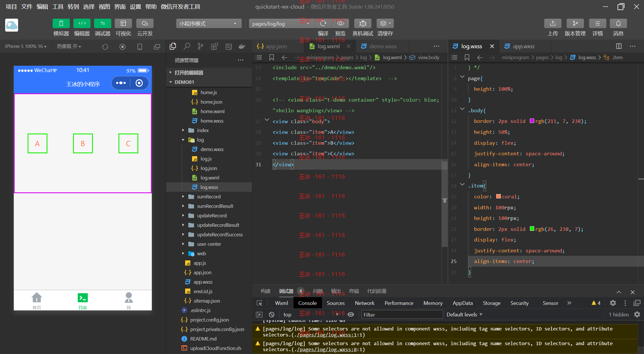Open project details (详情)

point(597,24)
